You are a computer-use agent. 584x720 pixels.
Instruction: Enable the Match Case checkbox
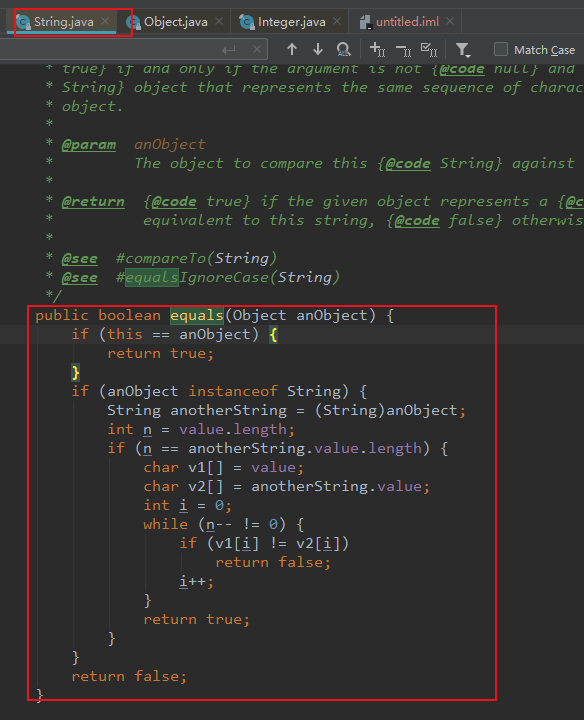pyautogui.click(x=501, y=49)
